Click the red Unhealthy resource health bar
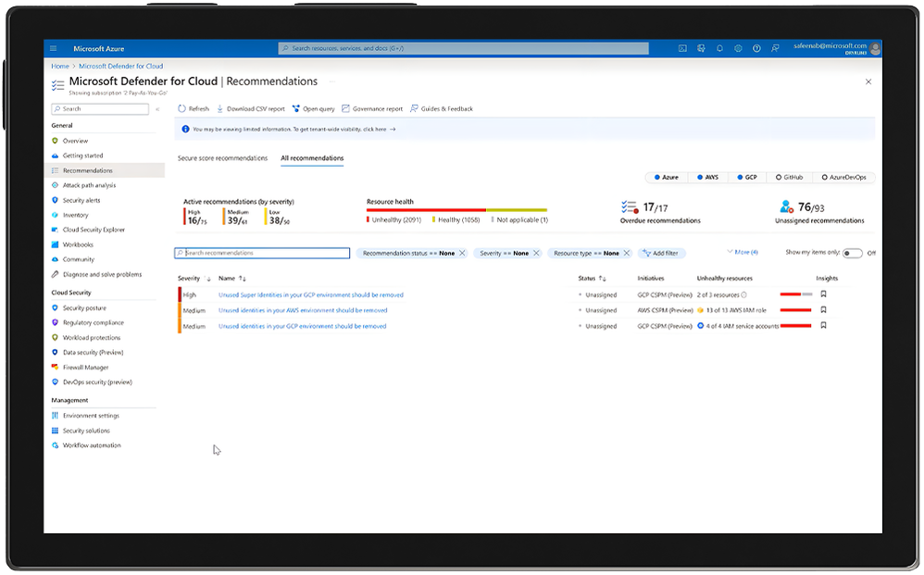The height and width of the screenshot is (575, 924). 426,210
